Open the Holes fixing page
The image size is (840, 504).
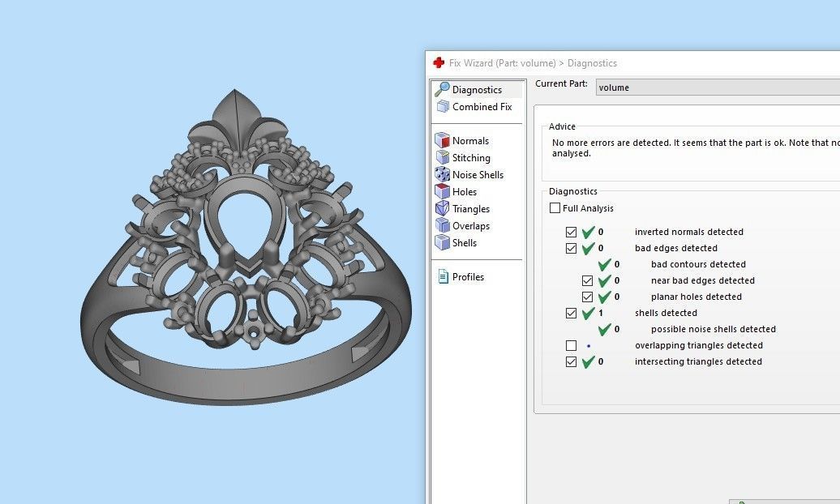tap(464, 192)
